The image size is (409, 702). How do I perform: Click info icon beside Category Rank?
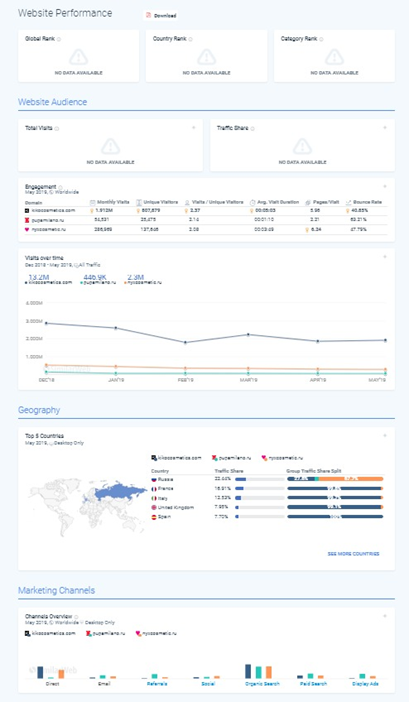321,39
